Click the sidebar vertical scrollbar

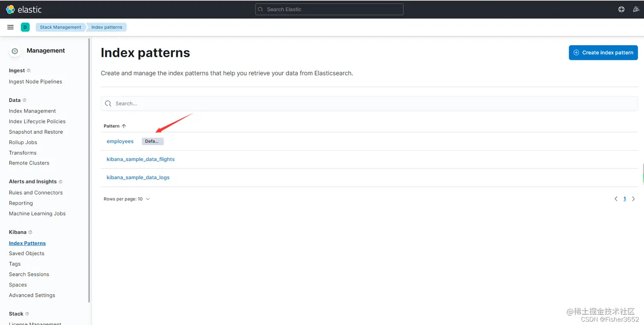coord(89,171)
